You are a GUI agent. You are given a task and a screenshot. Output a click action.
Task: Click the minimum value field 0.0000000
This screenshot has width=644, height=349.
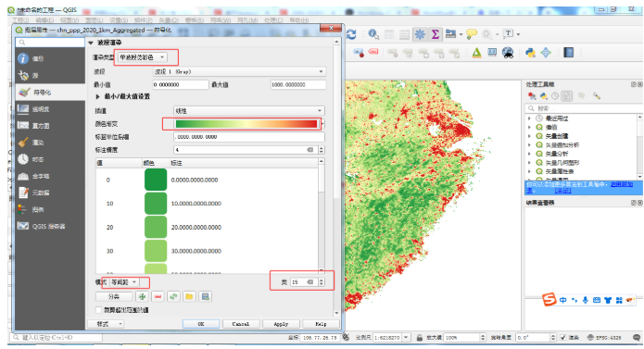pyautogui.click(x=181, y=84)
